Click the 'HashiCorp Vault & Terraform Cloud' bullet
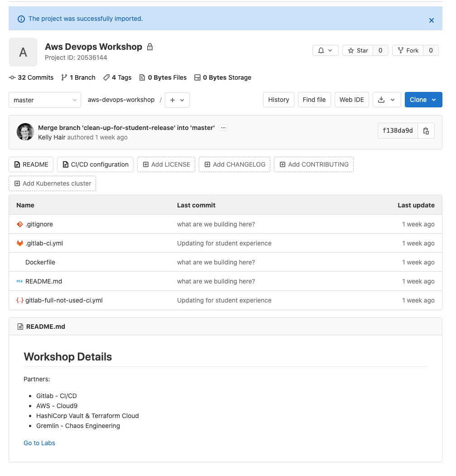Image resolution: width=456 pixels, height=476 pixels. [87, 416]
